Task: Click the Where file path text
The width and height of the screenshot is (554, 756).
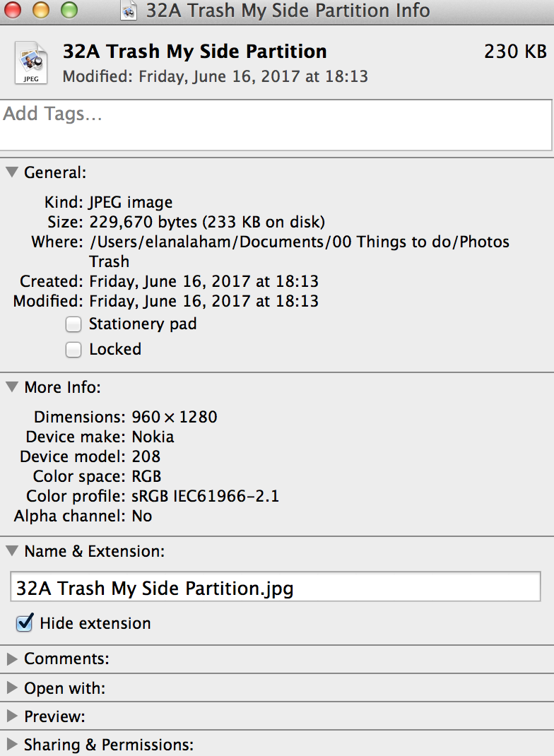Action: tap(299, 252)
